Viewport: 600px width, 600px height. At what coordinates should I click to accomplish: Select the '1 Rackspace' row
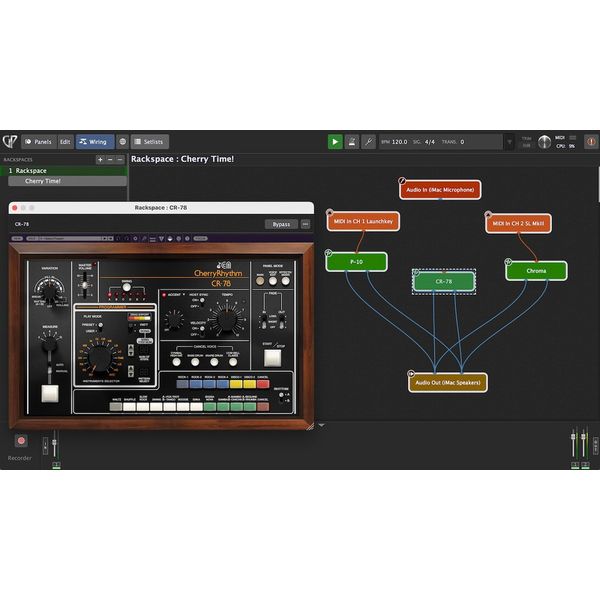[x=64, y=171]
